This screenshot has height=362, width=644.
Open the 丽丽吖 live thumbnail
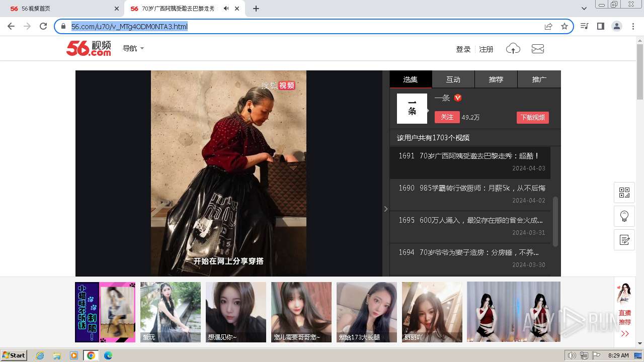point(432,312)
